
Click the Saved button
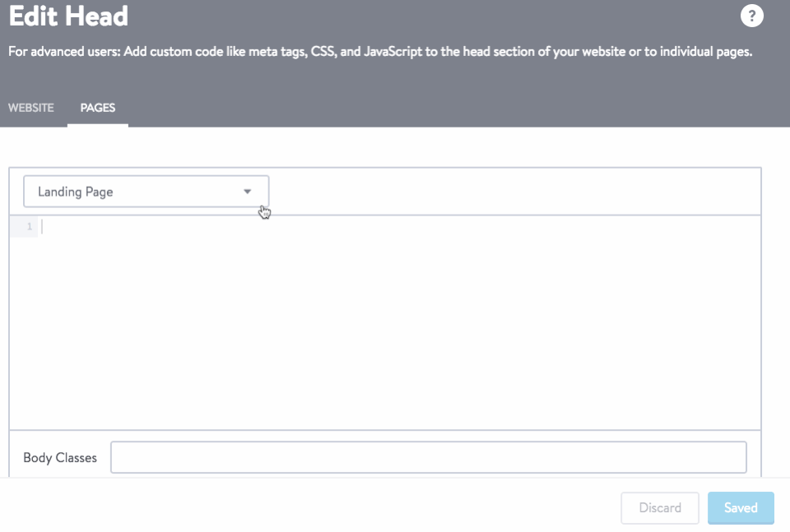click(741, 508)
